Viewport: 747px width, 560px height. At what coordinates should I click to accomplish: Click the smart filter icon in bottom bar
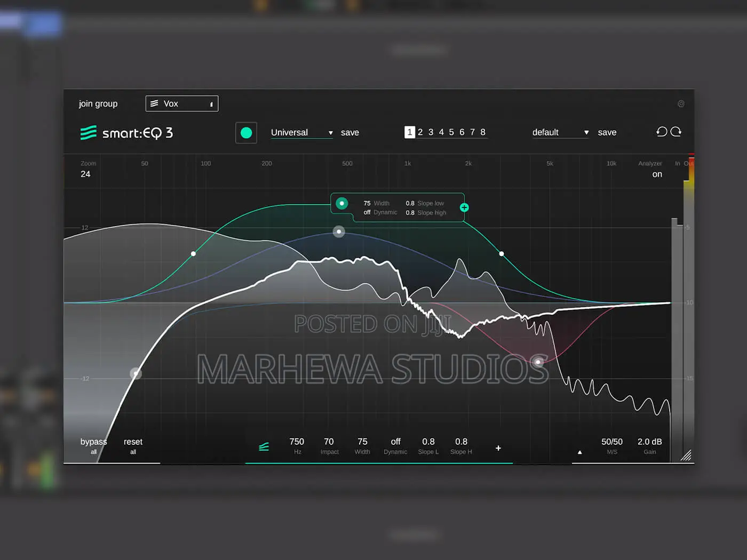pyautogui.click(x=264, y=446)
